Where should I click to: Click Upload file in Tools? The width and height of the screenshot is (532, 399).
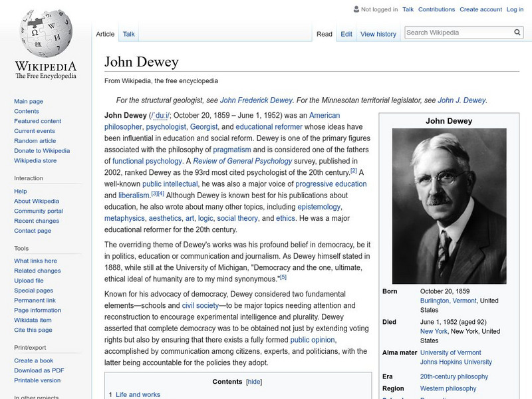pyautogui.click(x=29, y=280)
